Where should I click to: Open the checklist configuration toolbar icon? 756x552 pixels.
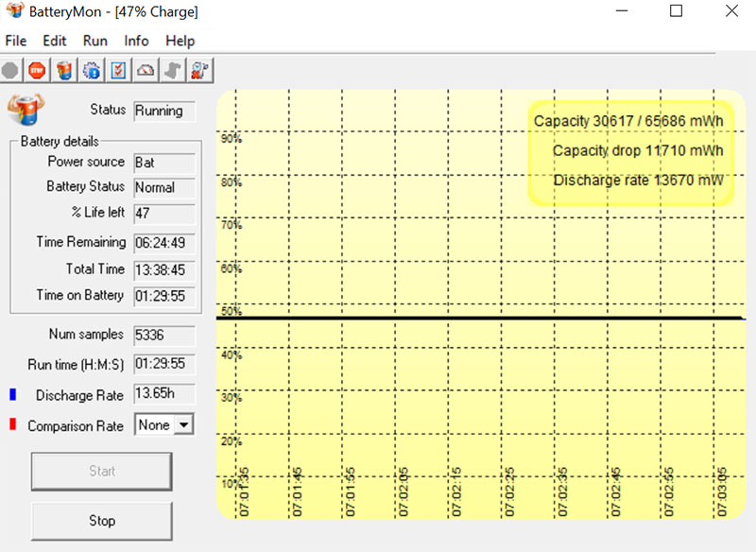tap(118, 70)
